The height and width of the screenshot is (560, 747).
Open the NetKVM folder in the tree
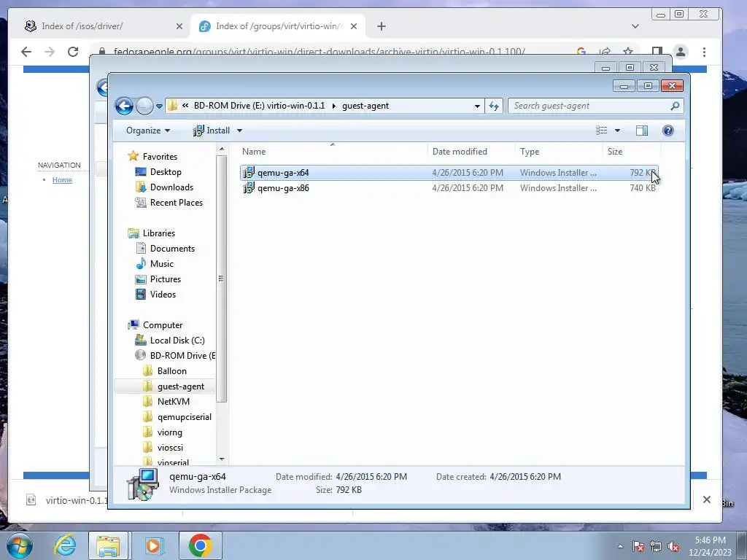click(174, 402)
